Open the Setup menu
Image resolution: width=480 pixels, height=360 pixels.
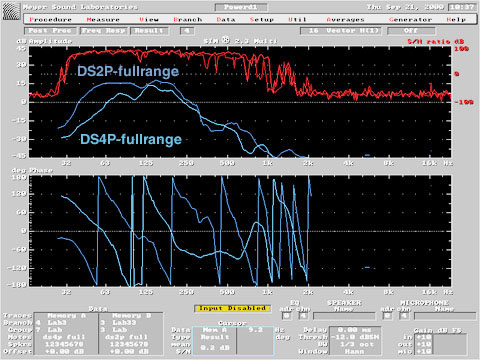pos(262,20)
